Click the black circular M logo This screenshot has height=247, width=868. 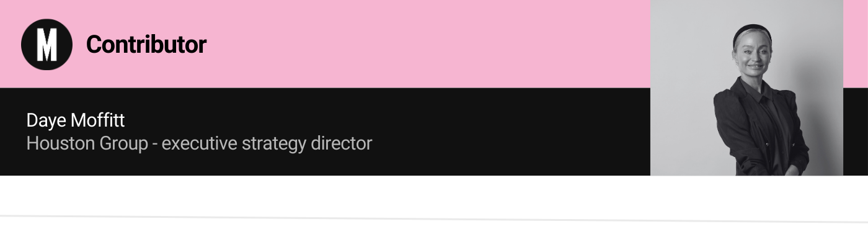(46, 44)
